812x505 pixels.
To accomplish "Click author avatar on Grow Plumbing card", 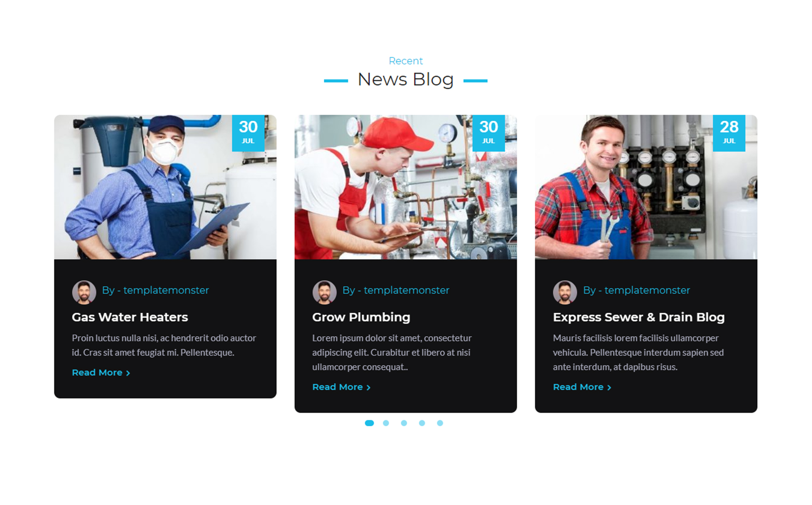I will [324, 292].
